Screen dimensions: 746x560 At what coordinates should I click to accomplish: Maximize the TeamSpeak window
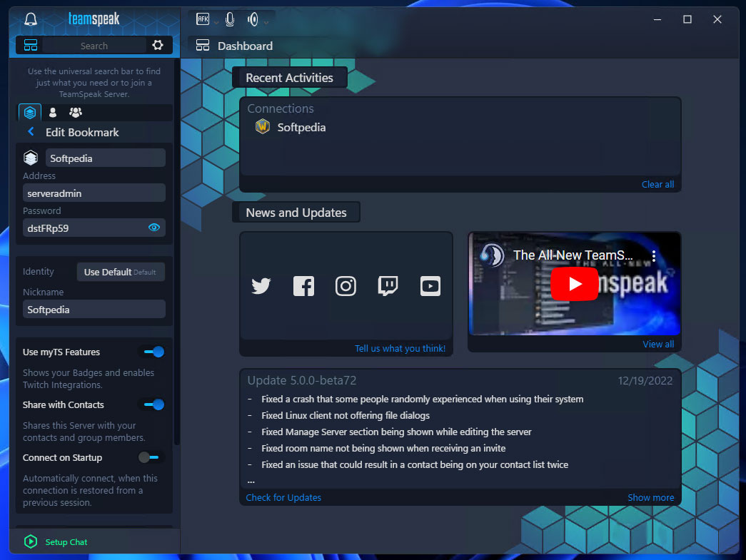[x=687, y=19]
